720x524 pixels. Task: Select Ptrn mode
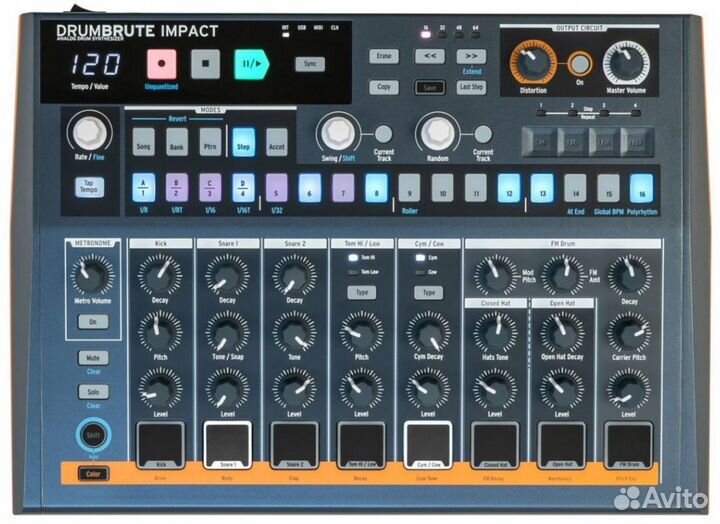click(210, 142)
